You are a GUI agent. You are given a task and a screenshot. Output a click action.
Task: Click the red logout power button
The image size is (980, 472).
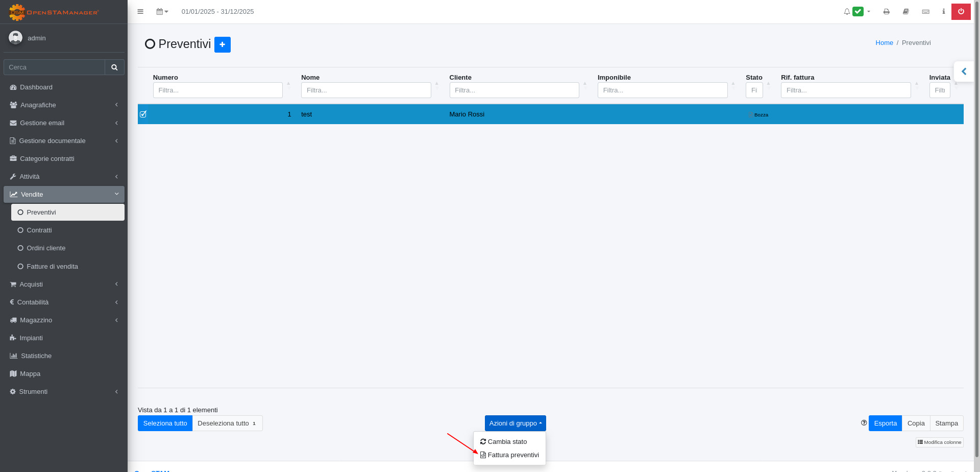click(x=961, y=12)
